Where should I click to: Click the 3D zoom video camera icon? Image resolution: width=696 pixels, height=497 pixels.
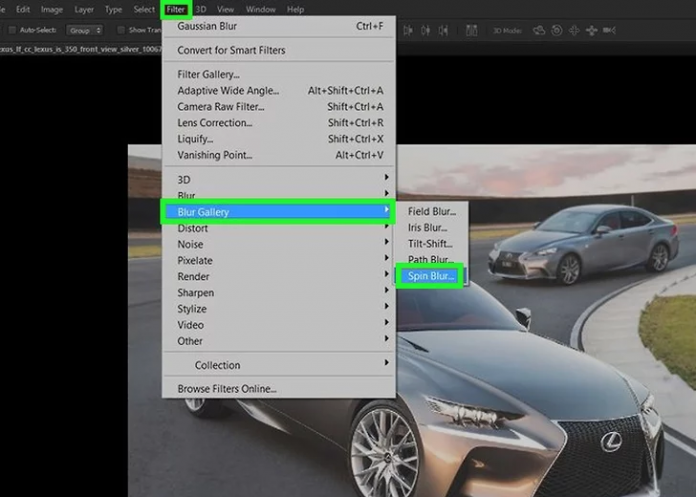pyautogui.click(x=610, y=30)
